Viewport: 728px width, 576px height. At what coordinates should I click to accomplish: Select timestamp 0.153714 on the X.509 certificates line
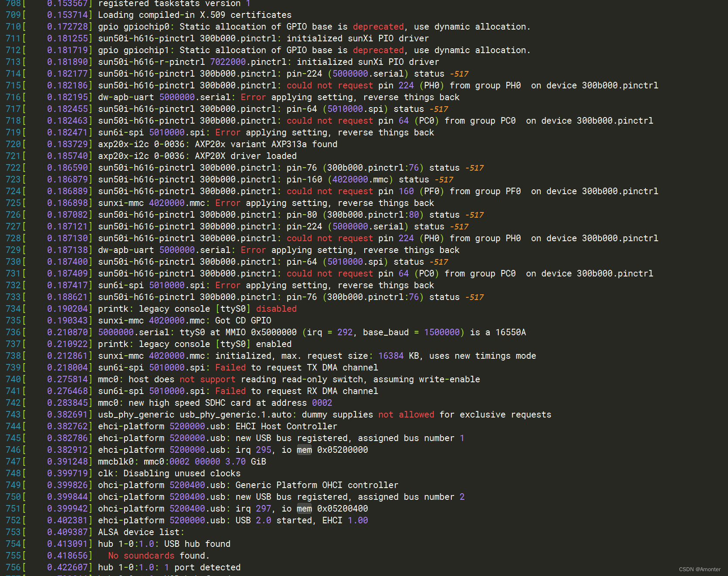click(x=68, y=15)
